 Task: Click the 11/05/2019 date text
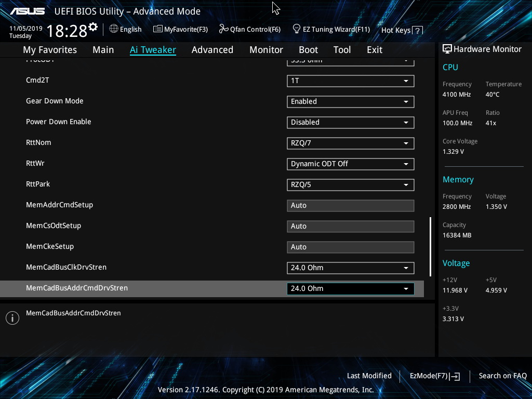coord(26,29)
